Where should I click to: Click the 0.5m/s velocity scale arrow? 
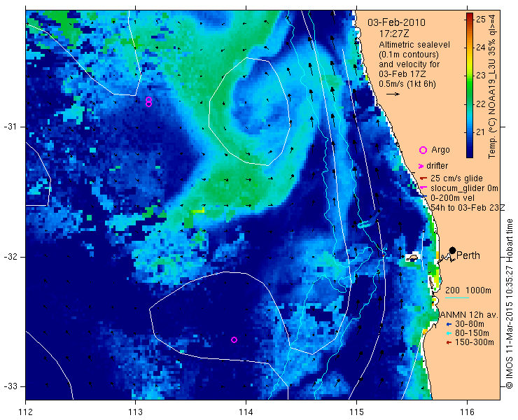point(393,94)
